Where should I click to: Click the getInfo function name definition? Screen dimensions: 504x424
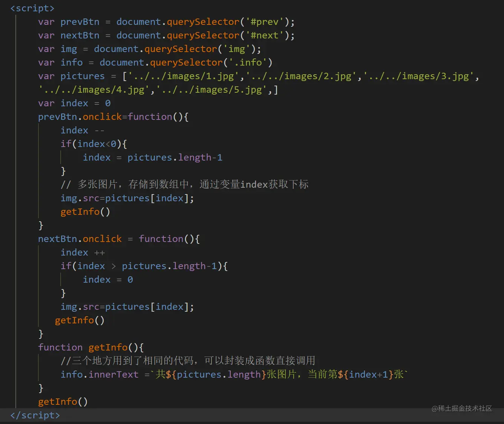pos(108,347)
